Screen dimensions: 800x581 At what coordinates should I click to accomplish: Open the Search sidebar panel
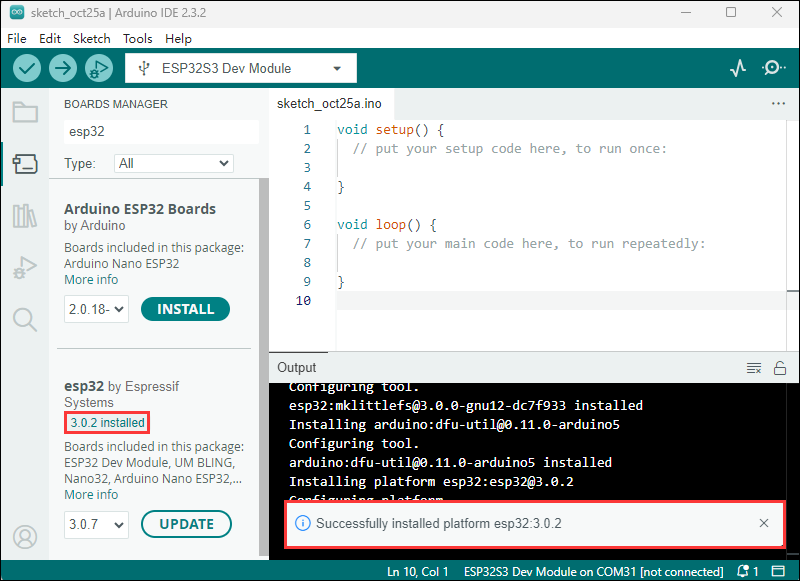tap(25, 320)
